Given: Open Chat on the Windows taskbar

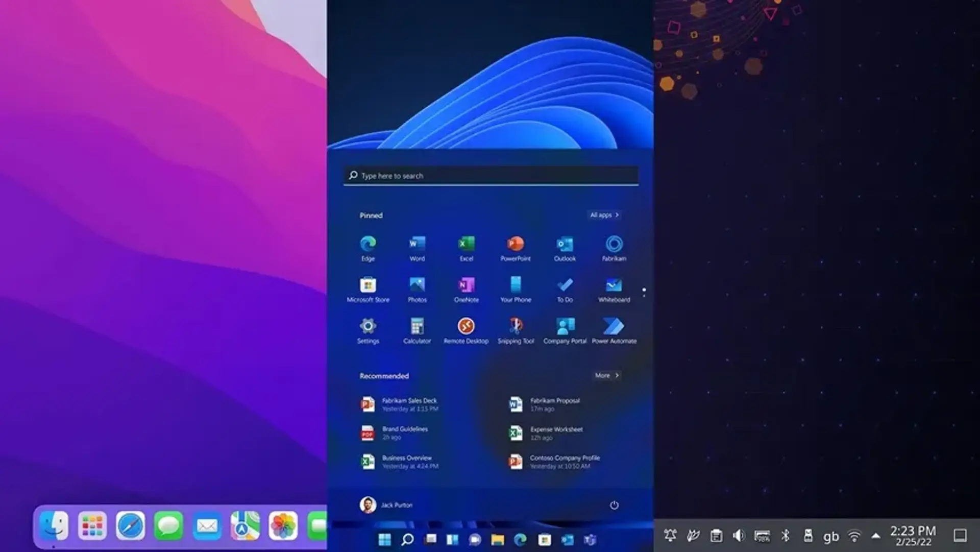Looking at the screenshot, I should click(475, 540).
